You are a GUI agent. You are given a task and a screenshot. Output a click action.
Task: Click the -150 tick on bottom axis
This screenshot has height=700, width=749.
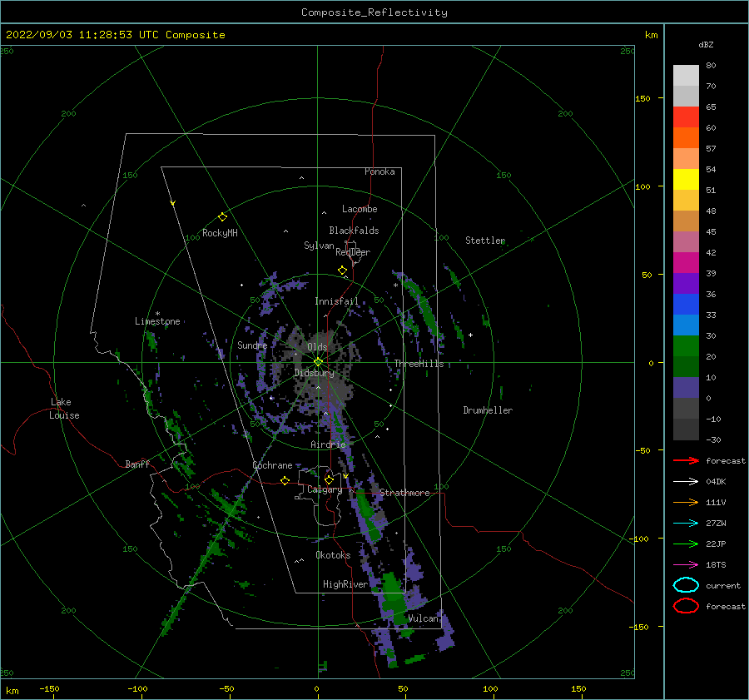49,688
